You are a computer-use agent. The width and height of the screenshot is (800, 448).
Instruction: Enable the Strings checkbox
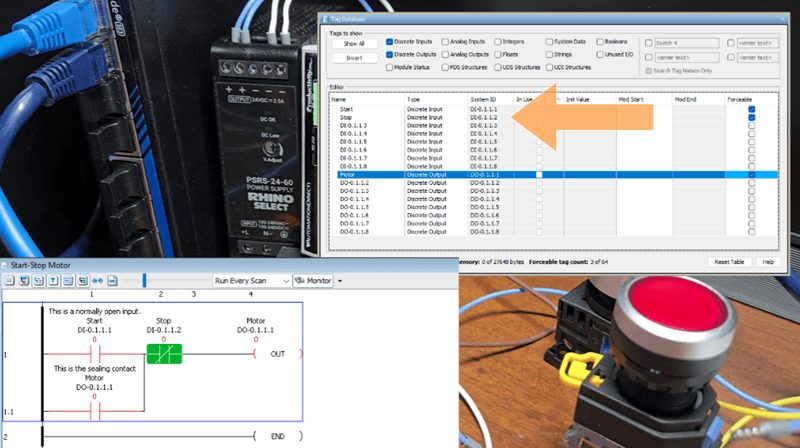click(x=549, y=55)
